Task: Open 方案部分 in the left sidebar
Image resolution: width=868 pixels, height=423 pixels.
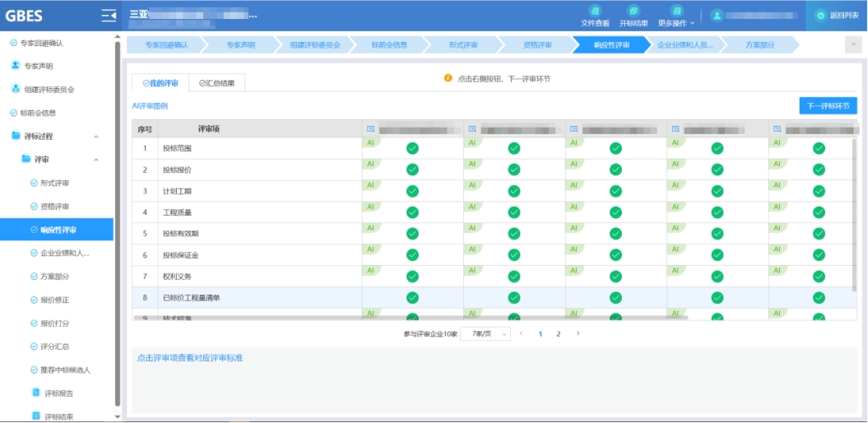Action: 50,277
